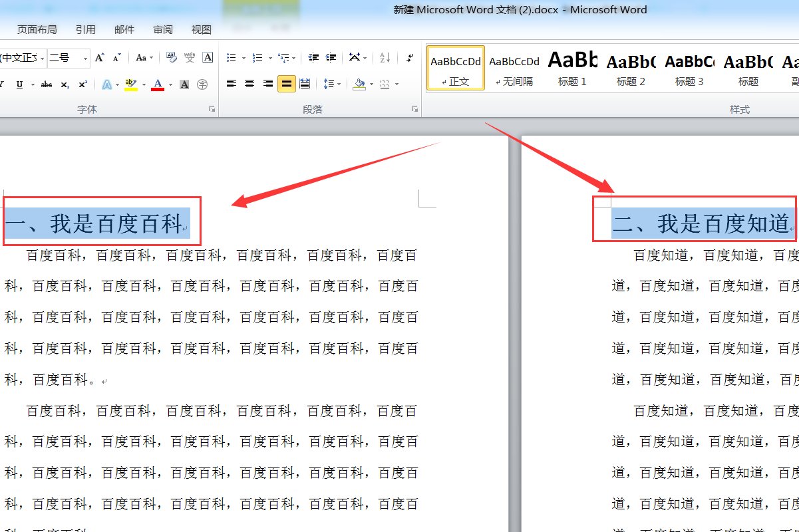Open the font color dropdown arrow
Screen dimensions: 799x532
coord(170,84)
